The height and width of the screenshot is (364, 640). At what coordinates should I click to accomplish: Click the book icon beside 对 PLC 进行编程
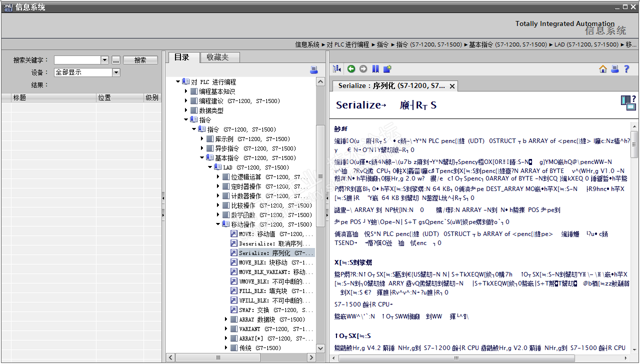185,82
